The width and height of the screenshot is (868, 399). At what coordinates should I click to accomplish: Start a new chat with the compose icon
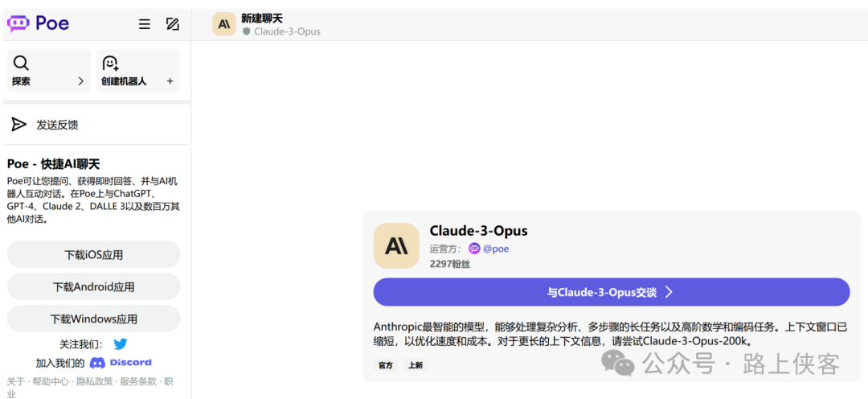173,24
